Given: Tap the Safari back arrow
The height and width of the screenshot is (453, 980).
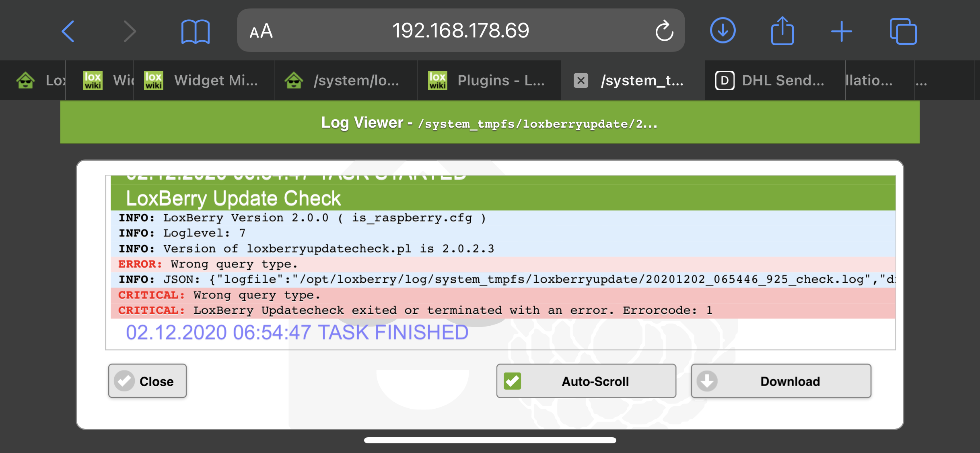Looking at the screenshot, I should click(x=68, y=31).
